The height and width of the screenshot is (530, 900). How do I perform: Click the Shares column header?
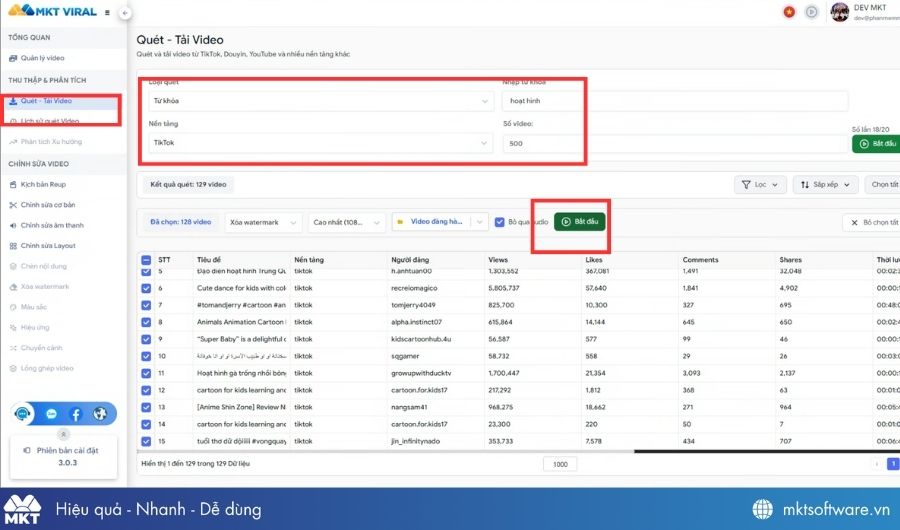coord(790,260)
